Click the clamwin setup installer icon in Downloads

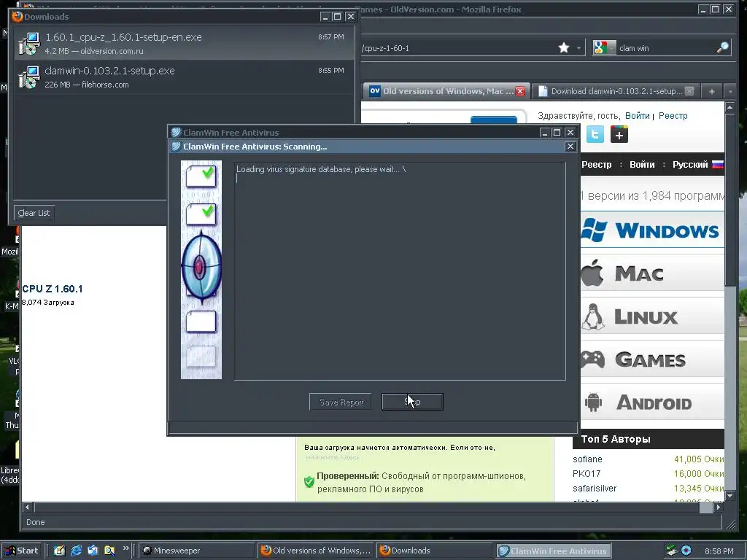click(x=28, y=77)
